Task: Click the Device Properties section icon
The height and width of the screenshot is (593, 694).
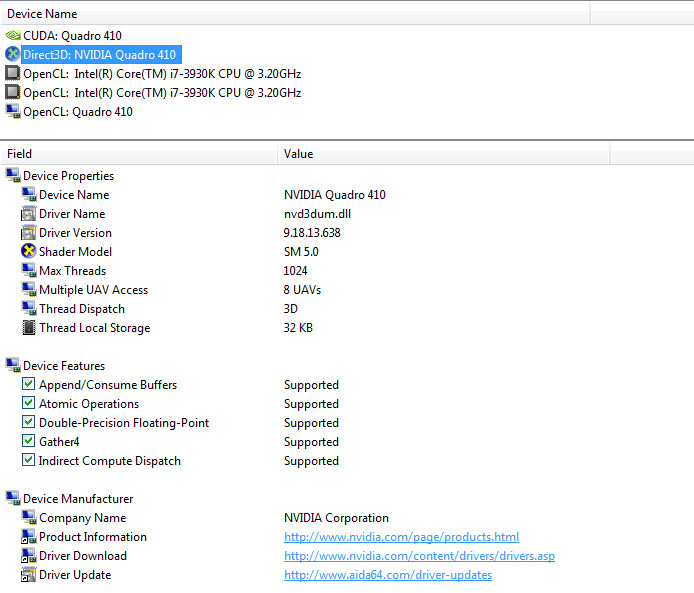Action: click(x=13, y=175)
